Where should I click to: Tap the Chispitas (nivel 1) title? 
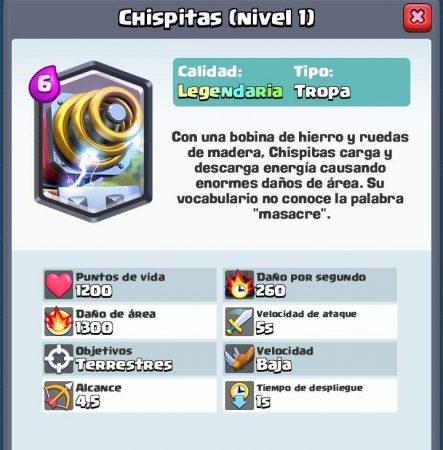click(x=216, y=18)
